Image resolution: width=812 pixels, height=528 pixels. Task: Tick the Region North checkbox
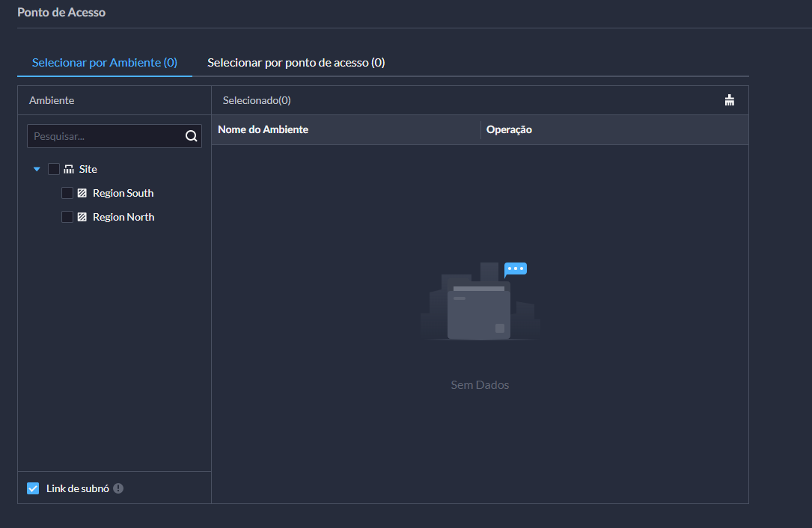tap(67, 217)
